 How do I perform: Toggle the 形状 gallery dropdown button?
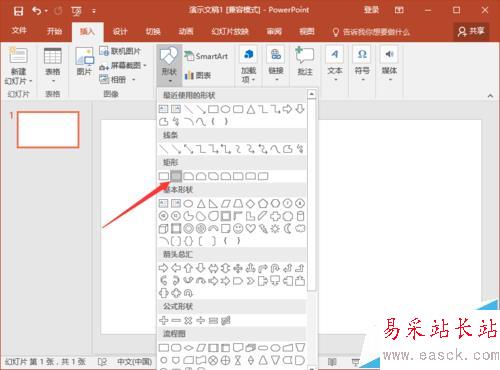169,65
